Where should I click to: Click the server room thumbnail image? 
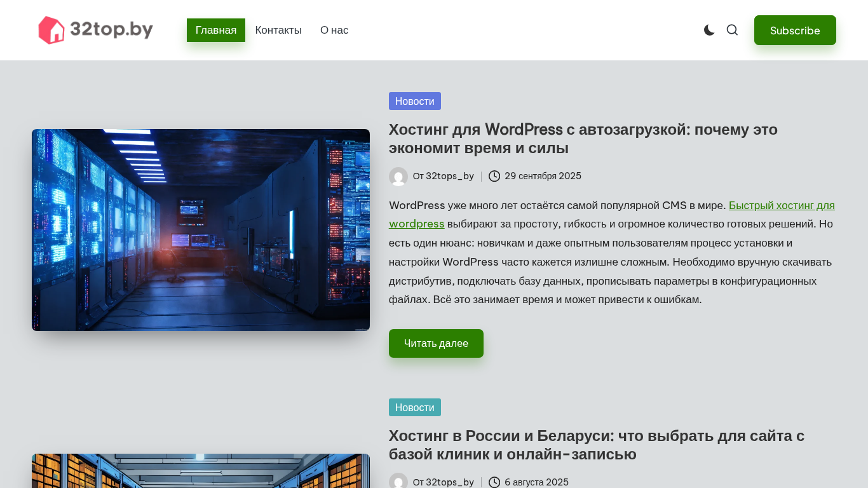pos(201,230)
